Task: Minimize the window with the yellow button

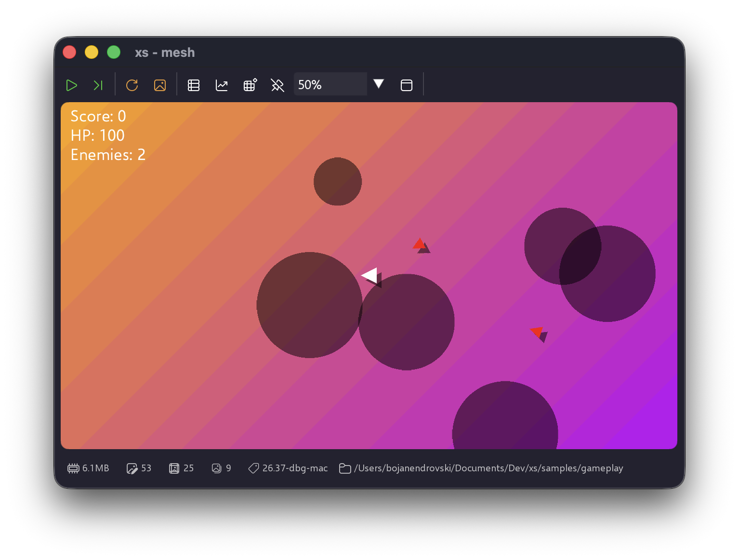Action: [92, 52]
